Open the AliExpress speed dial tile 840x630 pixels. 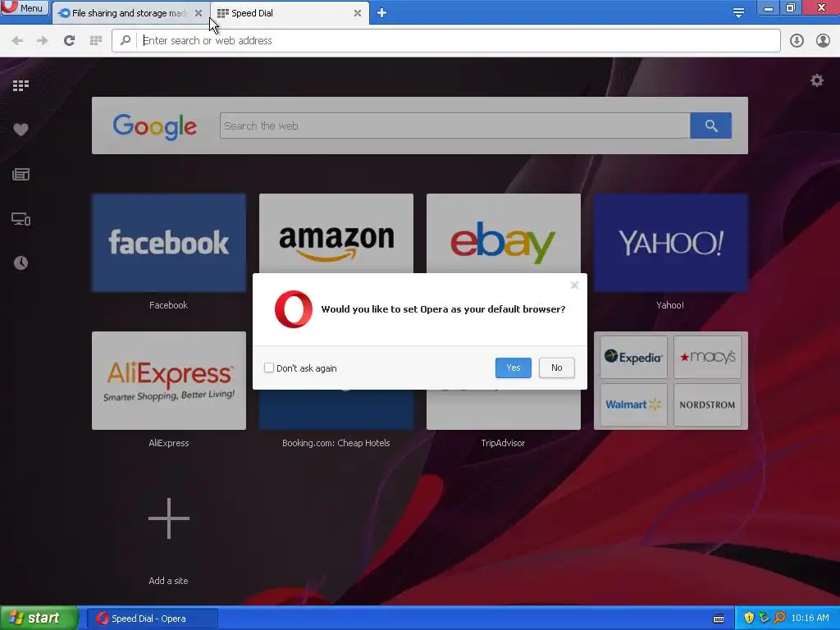(x=169, y=381)
